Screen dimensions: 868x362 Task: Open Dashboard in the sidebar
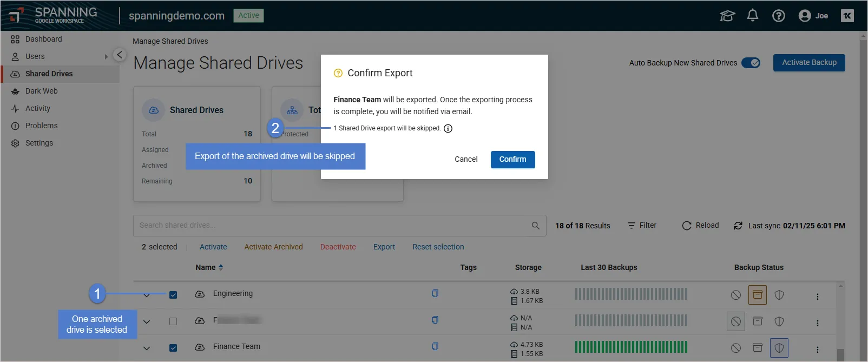(43, 39)
